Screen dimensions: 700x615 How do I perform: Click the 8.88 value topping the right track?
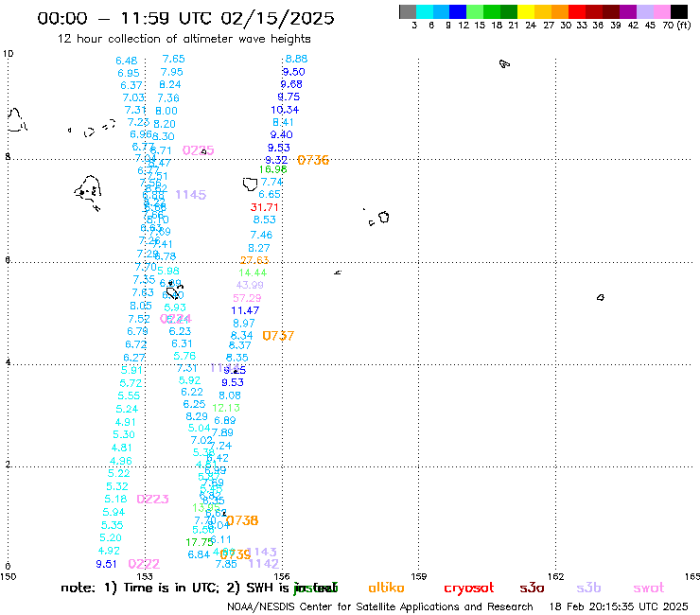(296, 59)
